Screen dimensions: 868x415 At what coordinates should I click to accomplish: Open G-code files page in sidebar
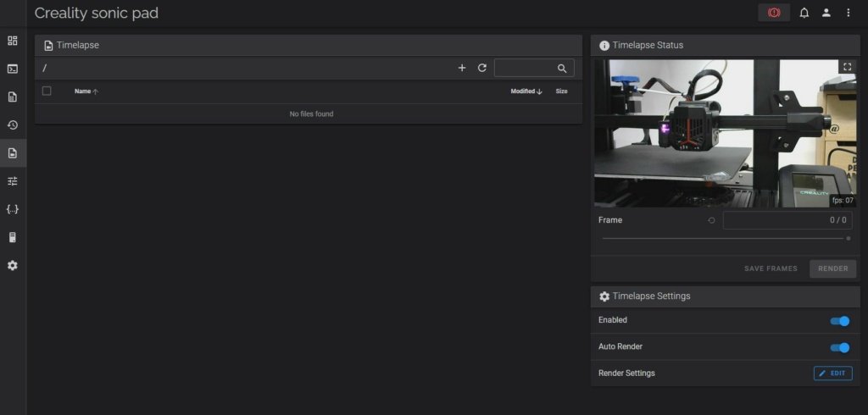12,97
